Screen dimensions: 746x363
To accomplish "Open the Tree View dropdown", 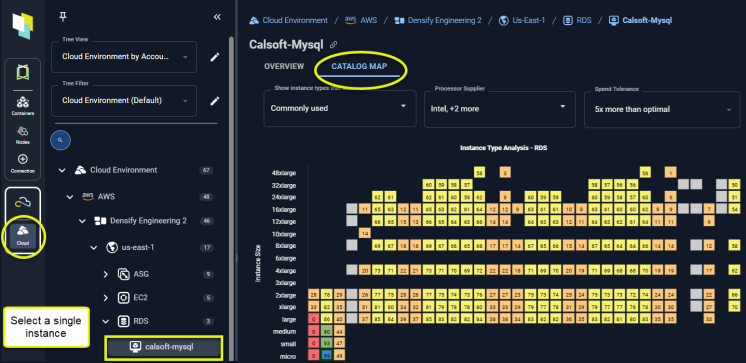I will pyautogui.click(x=124, y=57).
